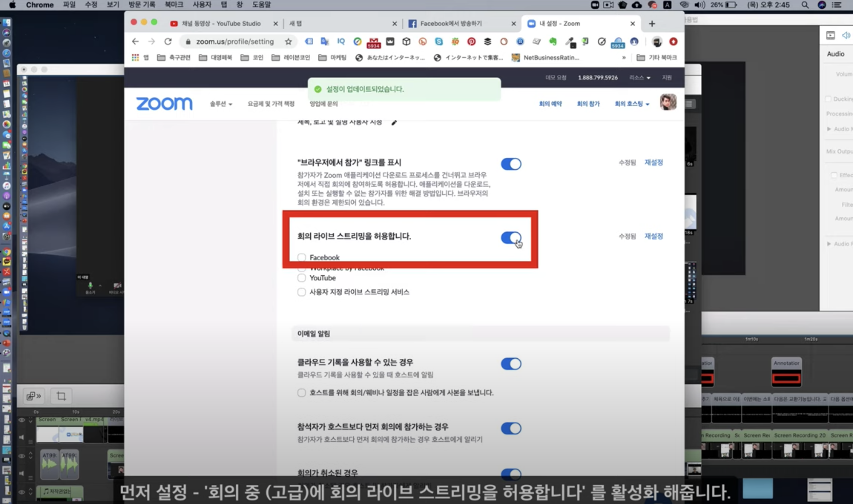853x504 pixels.
Task: Click the 영업에 문의 link
Action: coord(323,104)
